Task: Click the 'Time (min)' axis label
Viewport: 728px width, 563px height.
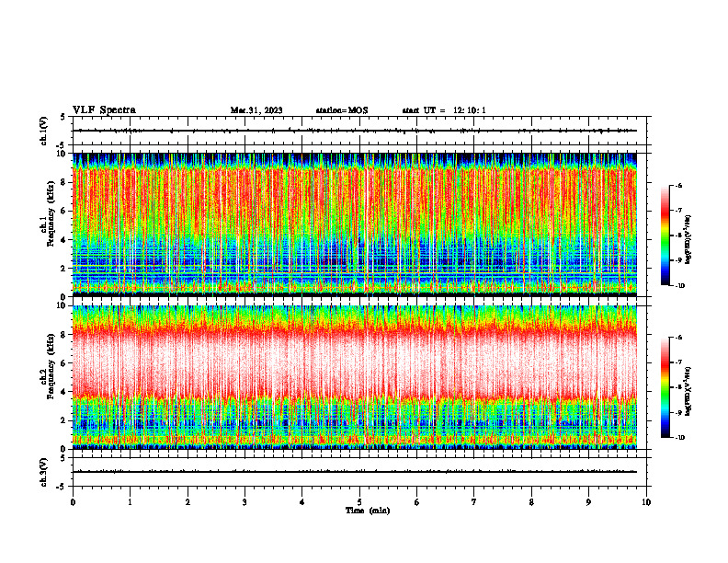Action: click(x=368, y=511)
